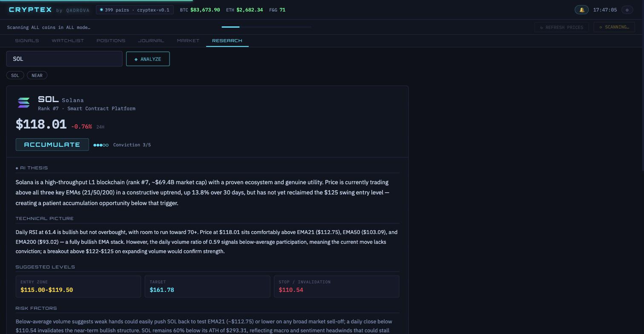
Task: Click 'Scanning ALL coins in ALL mode…' status
Action: (x=49, y=27)
